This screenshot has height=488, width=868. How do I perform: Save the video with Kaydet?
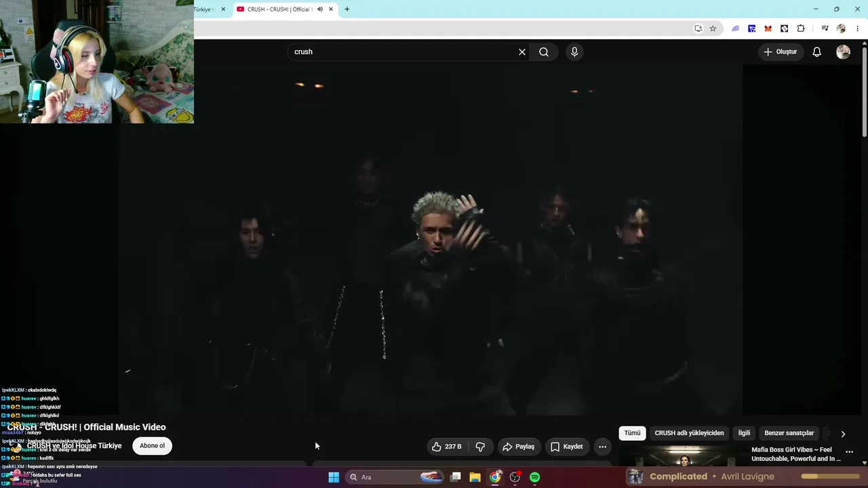point(567,447)
